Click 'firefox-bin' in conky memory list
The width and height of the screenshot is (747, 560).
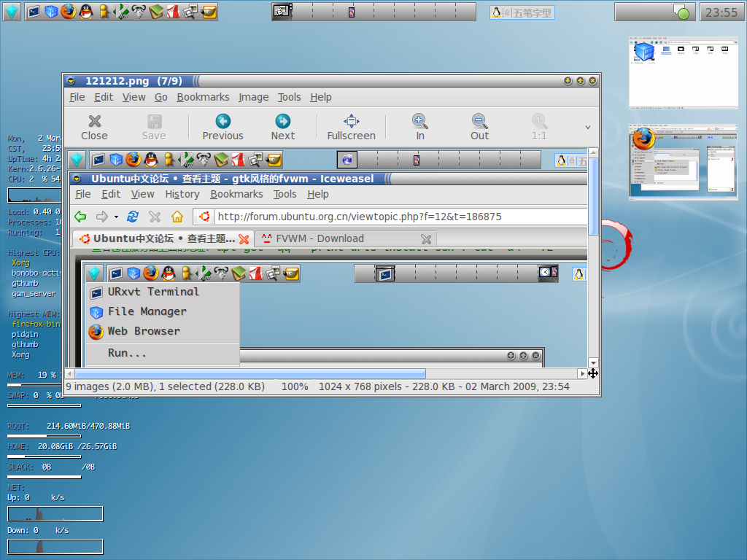[x=36, y=324]
